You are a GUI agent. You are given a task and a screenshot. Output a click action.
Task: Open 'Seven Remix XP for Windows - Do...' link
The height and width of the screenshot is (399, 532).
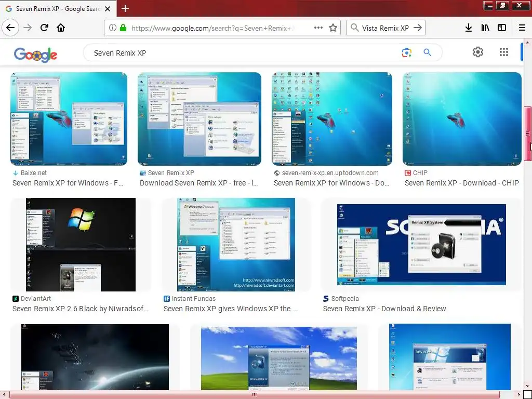pos(331,183)
